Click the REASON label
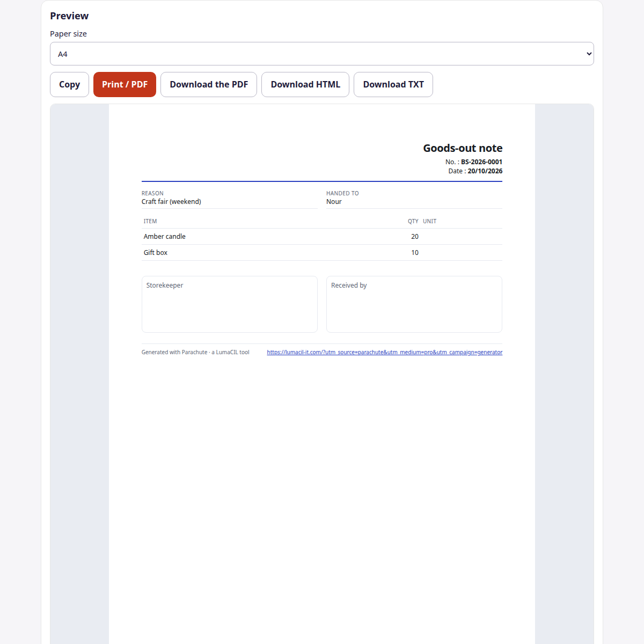644x644 pixels. click(152, 193)
